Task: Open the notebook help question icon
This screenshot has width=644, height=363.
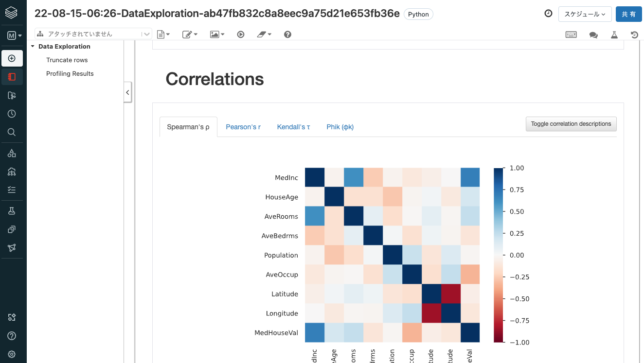Action: click(x=287, y=35)
